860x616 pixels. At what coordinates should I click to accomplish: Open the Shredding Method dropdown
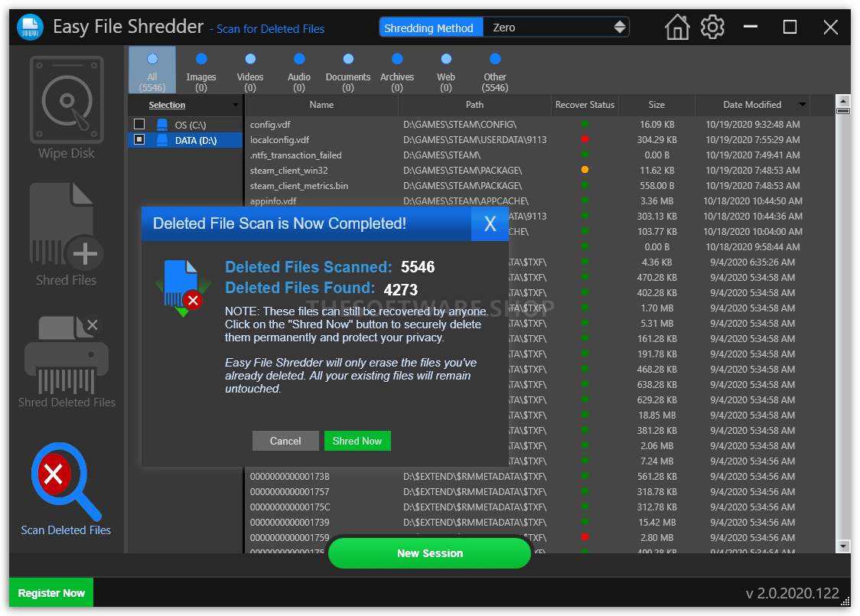556,28
